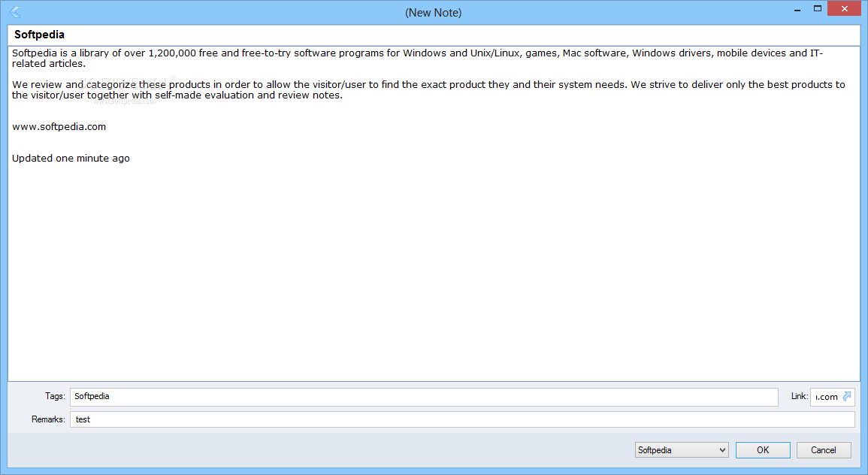The image size is (868, 475).
Task: Click the 'Tags:' label
Action: pyautogui.click(x=55, y=396)
